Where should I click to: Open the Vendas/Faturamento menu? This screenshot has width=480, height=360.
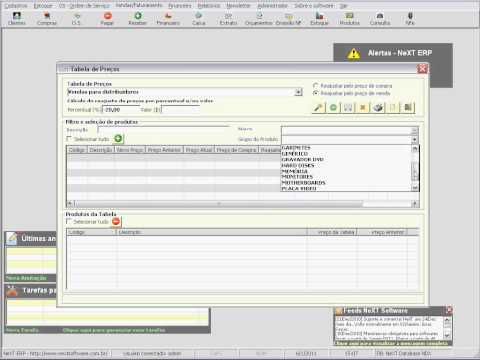(139, 6)
